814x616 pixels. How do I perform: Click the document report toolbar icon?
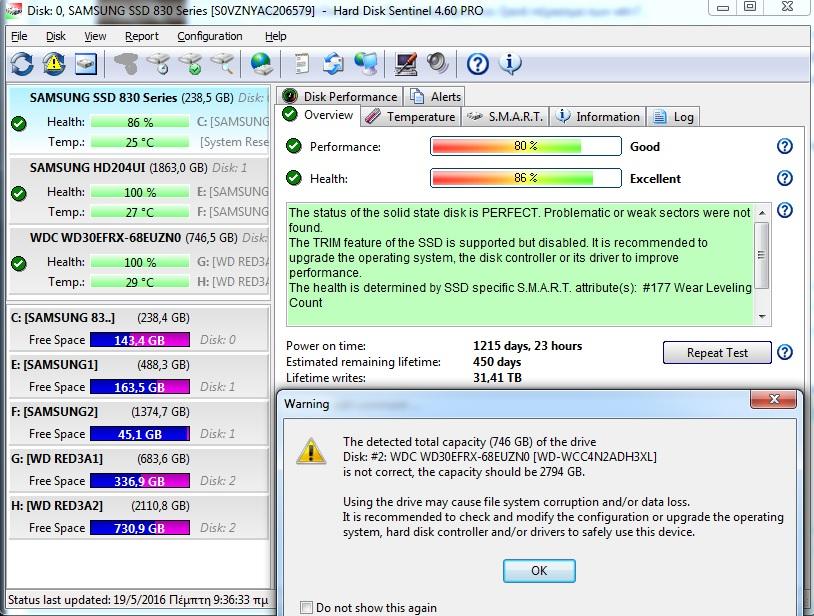coord(301,64)
